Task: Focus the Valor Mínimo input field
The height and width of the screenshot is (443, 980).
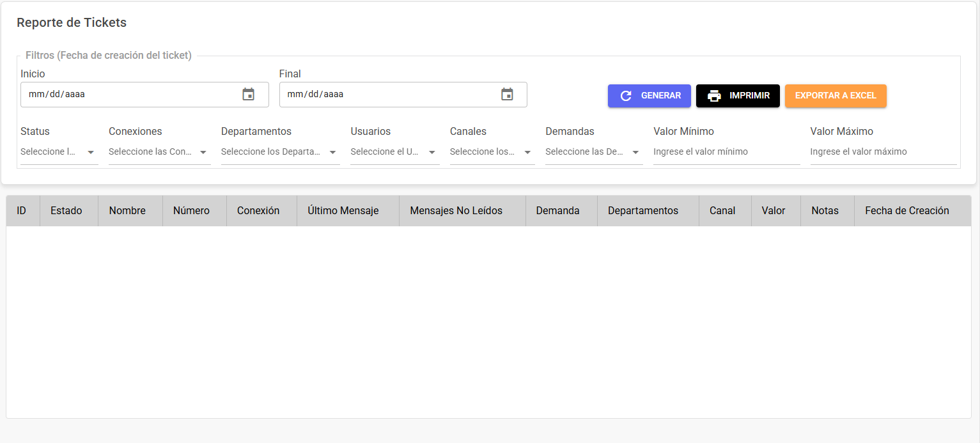Action: [727, 152]
